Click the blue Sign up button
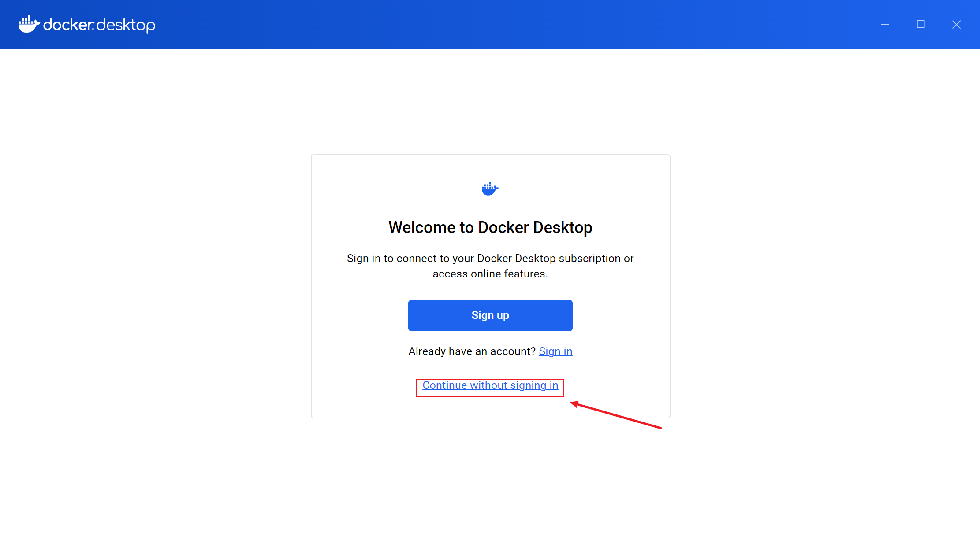This screenshot has width=980, height=555. point(490,315)
